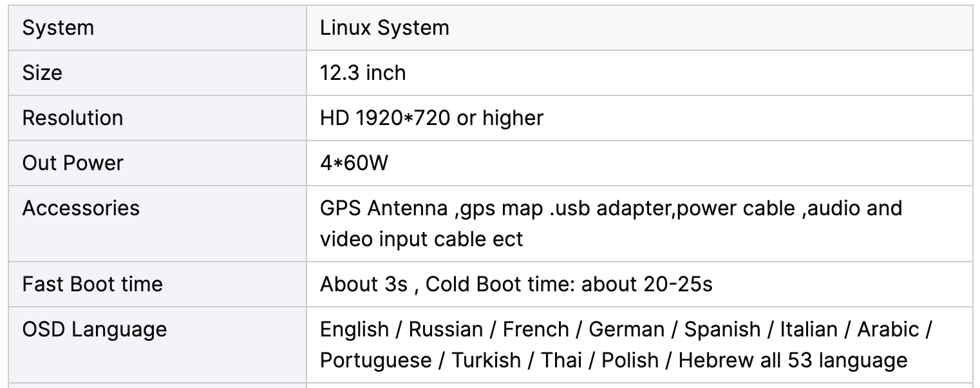980x388 pixels.
Task: Click the "4*60W" value cell
Action: (x=354, y=163)
